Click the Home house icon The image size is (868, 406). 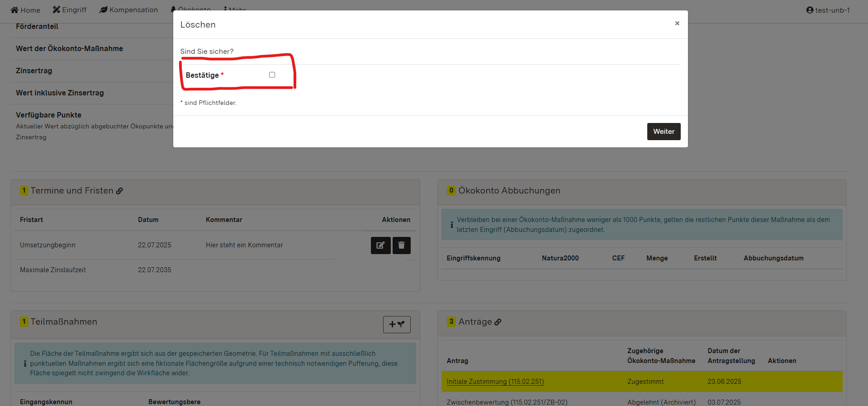pyautogui.click(x=14, y=10)
